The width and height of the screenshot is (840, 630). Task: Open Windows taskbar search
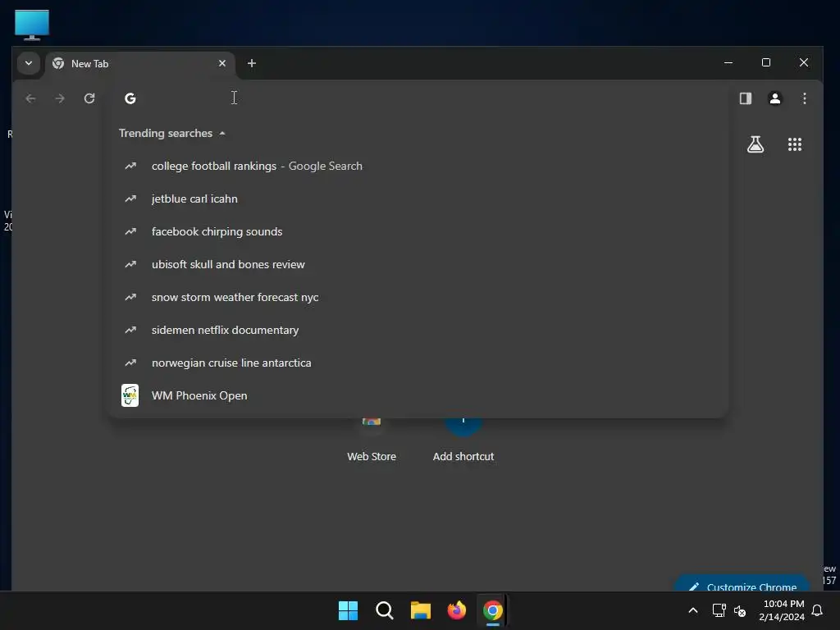coord(384,610)
